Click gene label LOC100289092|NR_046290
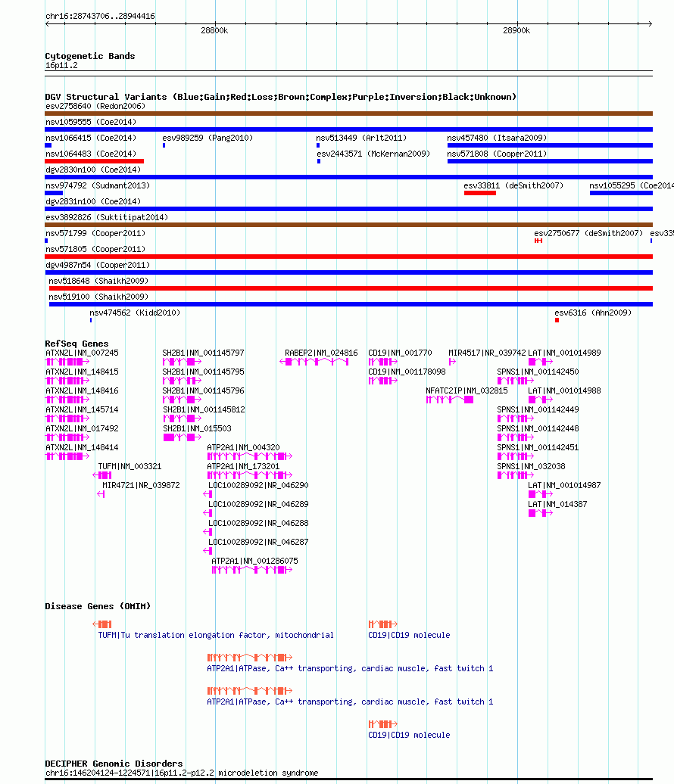674x784 pixels. tap(258, 486)
